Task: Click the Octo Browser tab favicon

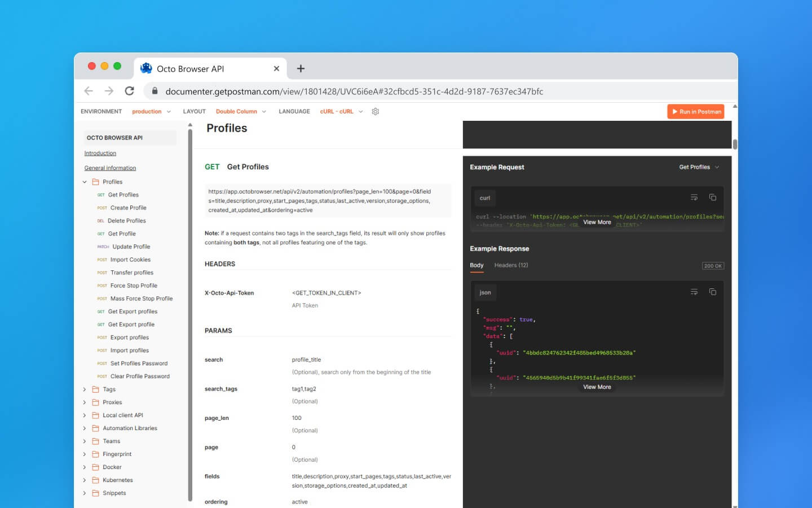Action: tap(146, 68)
